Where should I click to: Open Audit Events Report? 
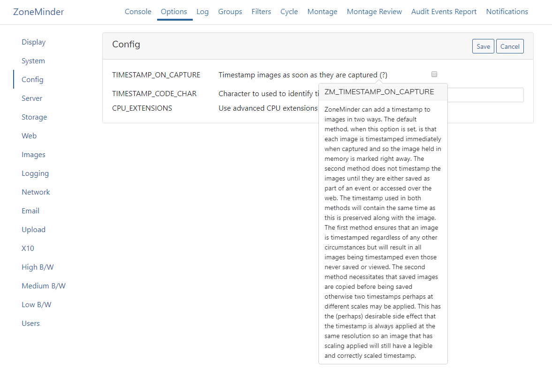(x=444, y=12)
